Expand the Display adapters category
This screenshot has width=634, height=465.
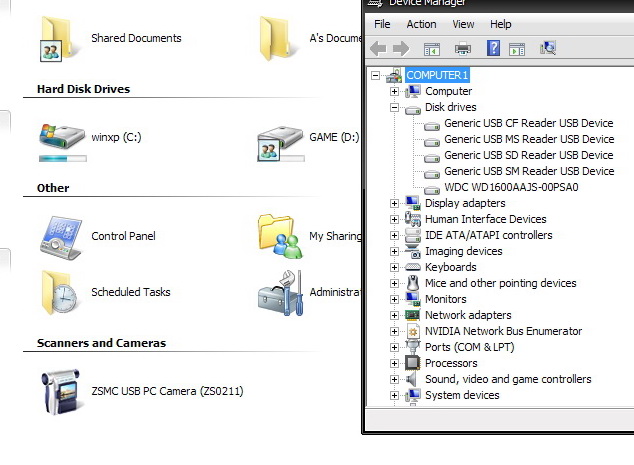pos(394,203)
